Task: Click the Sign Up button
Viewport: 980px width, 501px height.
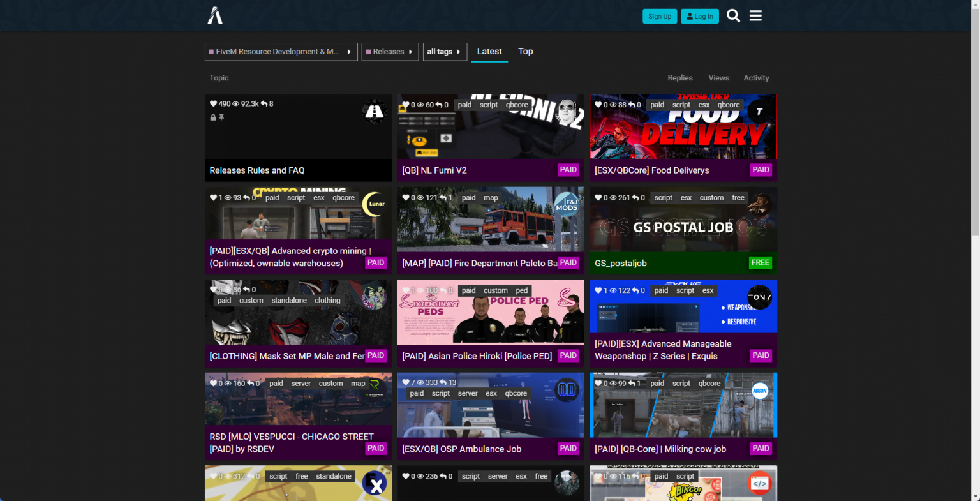Action: [x=660, y=17]
